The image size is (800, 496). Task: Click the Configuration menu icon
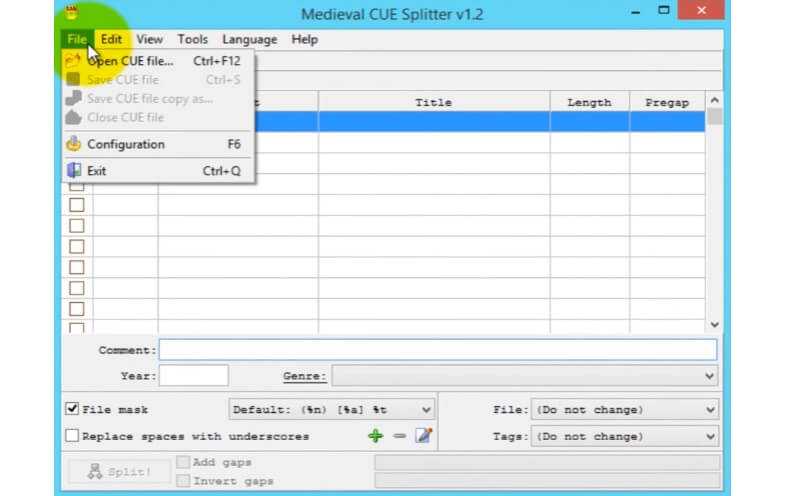pos(73,144)
